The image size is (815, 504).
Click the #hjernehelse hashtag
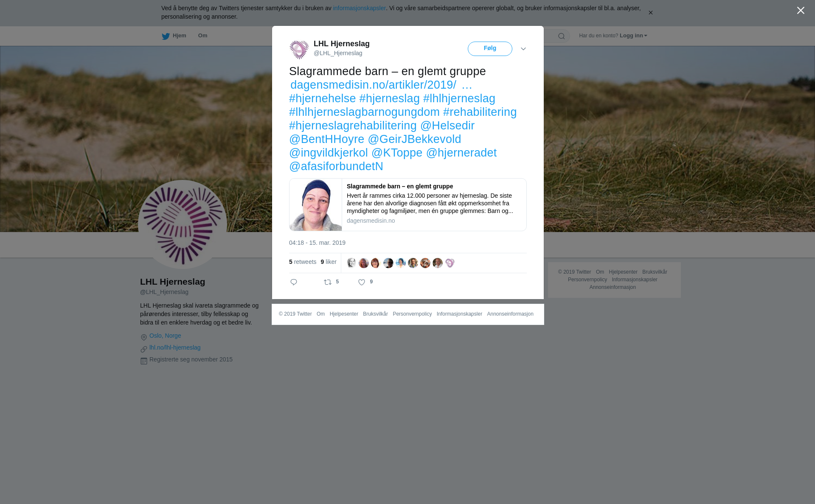pos(323,98)
